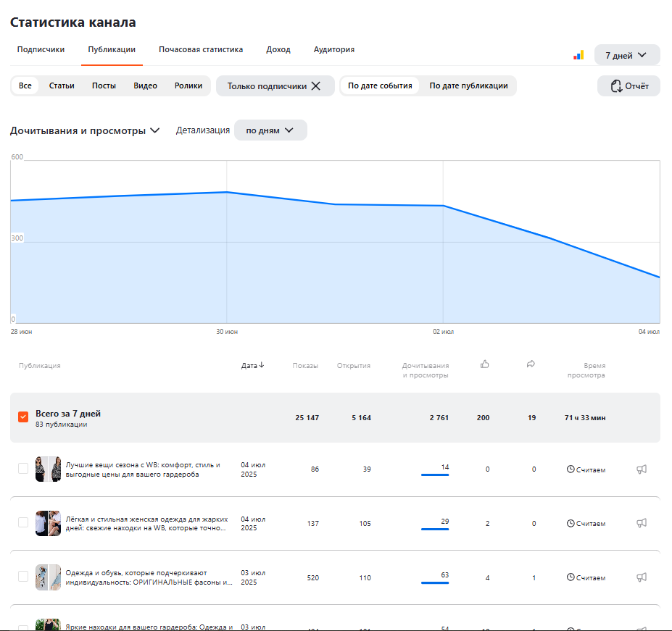Click thumbnail of Одежда и обувь publication

coord(48,577)
